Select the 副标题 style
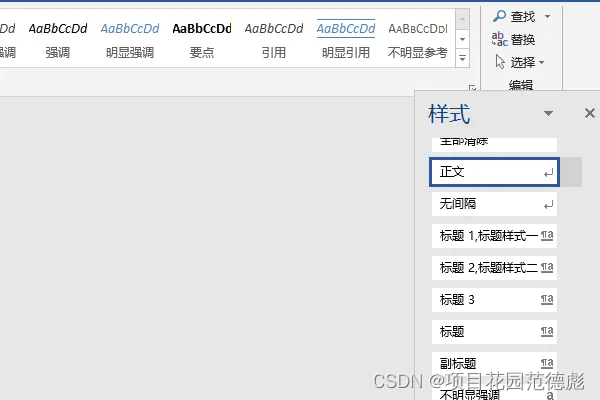The height and width of the screenshot is (400, 600). click(x=494, y=363)
